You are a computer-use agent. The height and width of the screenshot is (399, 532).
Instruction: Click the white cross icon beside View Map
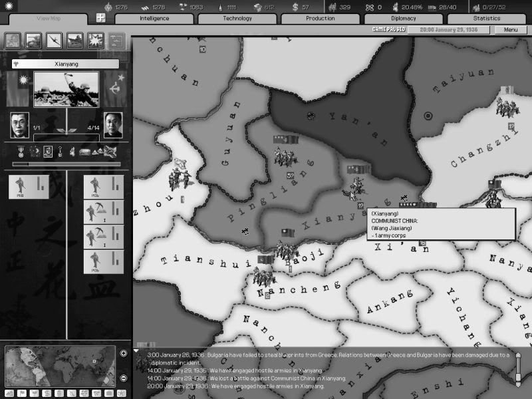tap(101, 18)
